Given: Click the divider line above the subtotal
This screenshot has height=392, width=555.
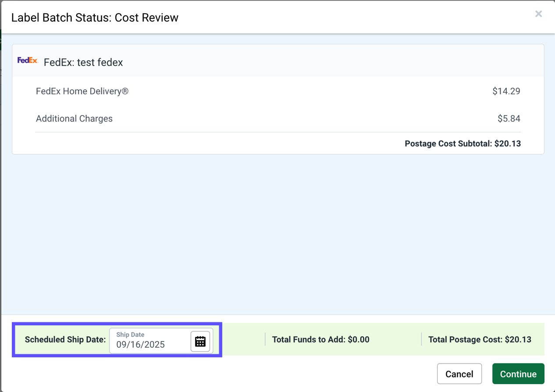Looking at the screenshot, I should click(278, 132).
